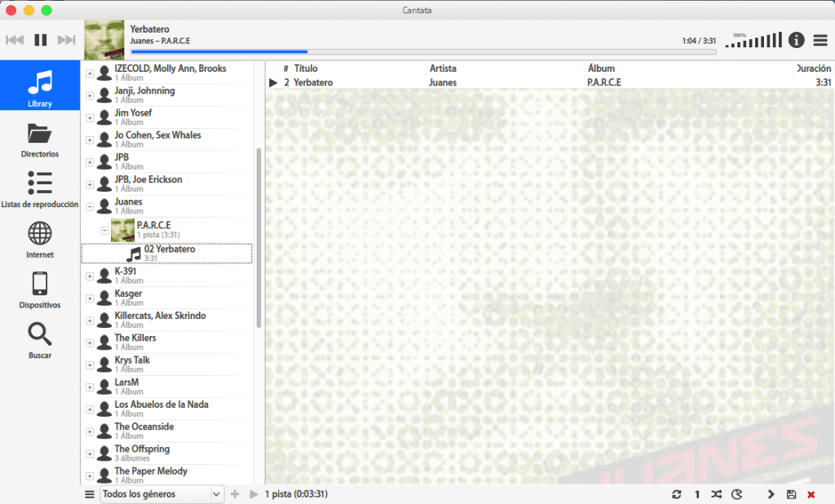Expand the Jo Cohen, Sex Whales artist
The height and width of the screenshot is (504, 835).
(x=90, y=140)
